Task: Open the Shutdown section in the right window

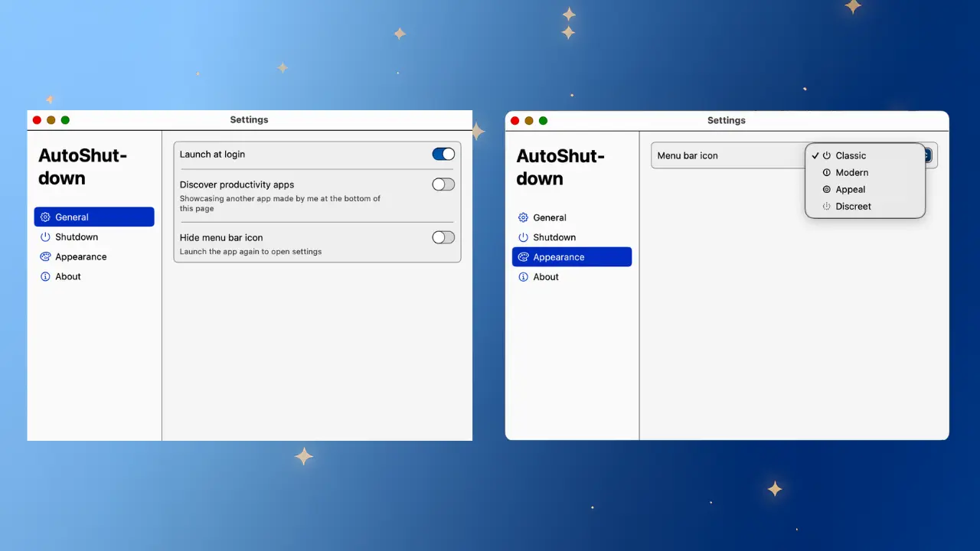Action: 554,237
